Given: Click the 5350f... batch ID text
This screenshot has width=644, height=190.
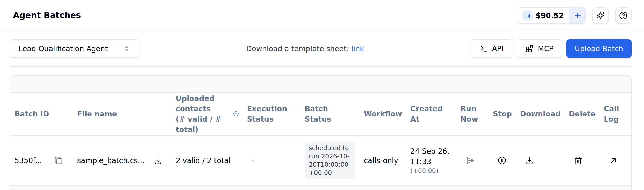Looking at the screenshot, I should click(x=28, y=160).
